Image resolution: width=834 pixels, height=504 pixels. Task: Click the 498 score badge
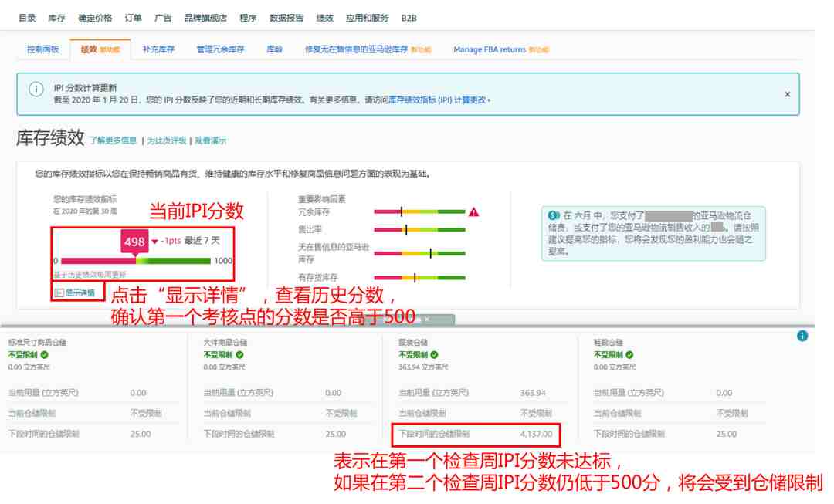click(x=134, y=242)
